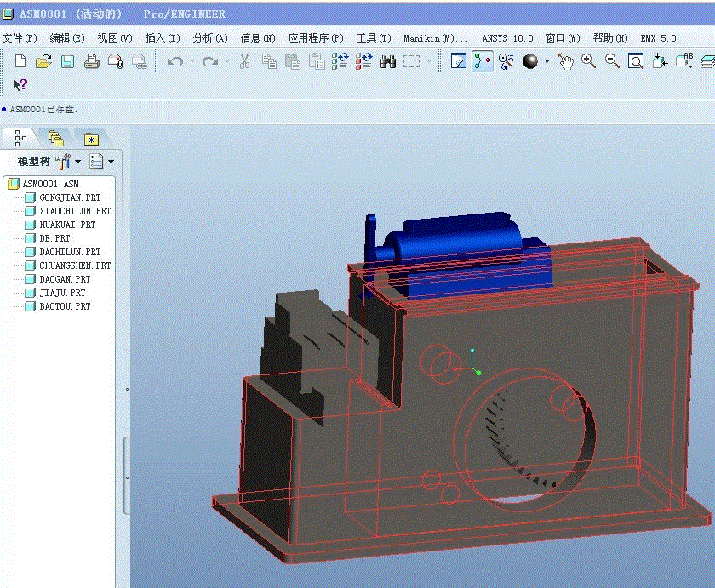Open a file with the folder icon
Screen dimensions: 715x588
[x=43, y=61]
